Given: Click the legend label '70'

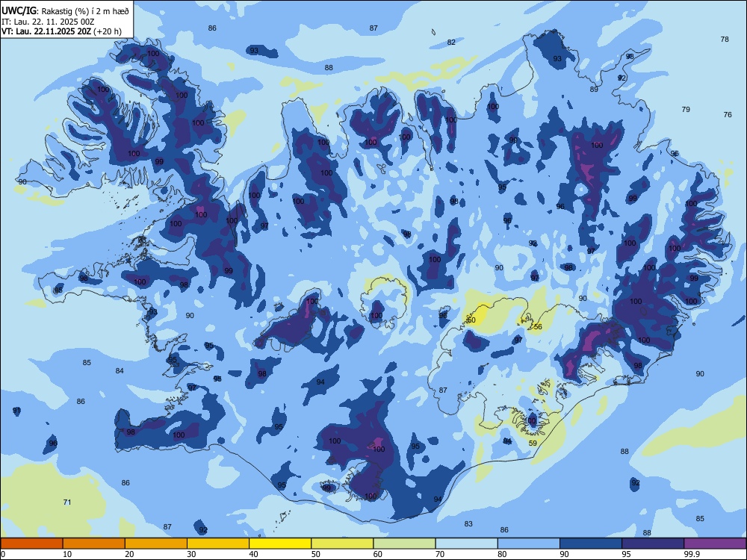Looking at the screenshot, I should click(x=440, y=554).
